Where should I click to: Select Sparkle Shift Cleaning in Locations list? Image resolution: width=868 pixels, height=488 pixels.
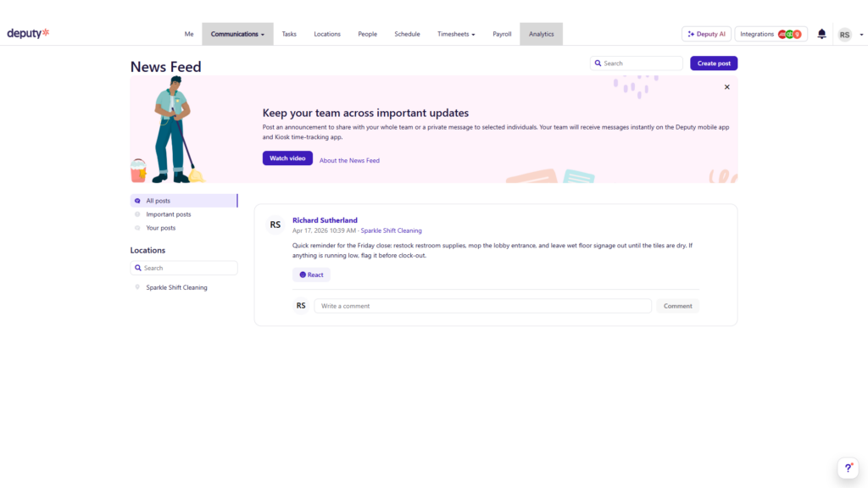click(x=176, y=288)
